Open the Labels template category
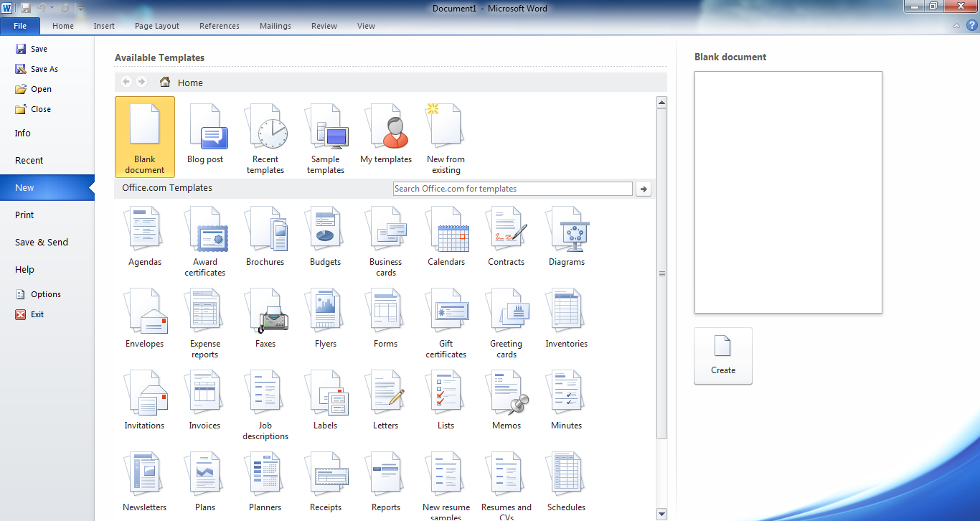The image size is (980, 521). (x=326, y=400)
